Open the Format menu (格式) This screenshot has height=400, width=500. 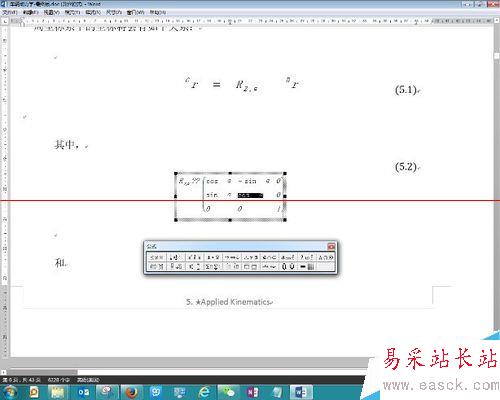point(72,12)
